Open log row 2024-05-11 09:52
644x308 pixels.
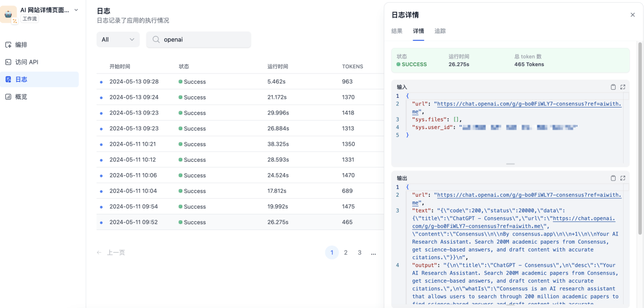tap(240, 222)
